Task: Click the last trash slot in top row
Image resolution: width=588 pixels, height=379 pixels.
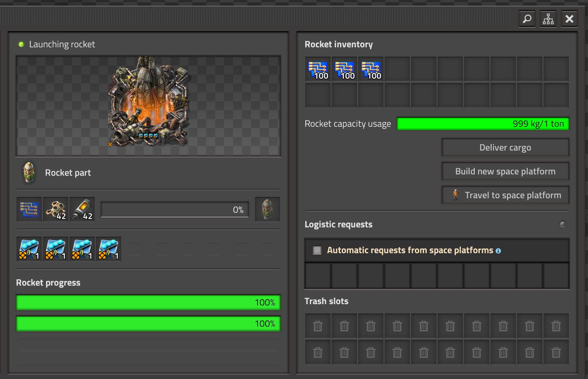Action: point(556,326)
